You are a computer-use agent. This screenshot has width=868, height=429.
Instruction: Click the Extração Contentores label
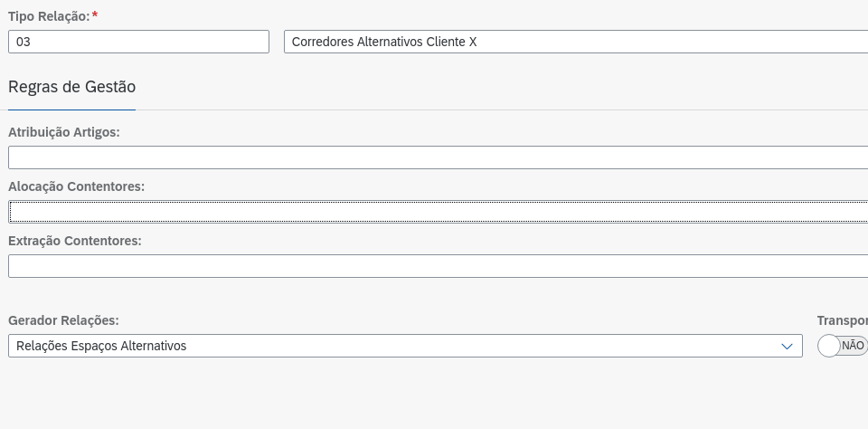(x=75, y=241)
